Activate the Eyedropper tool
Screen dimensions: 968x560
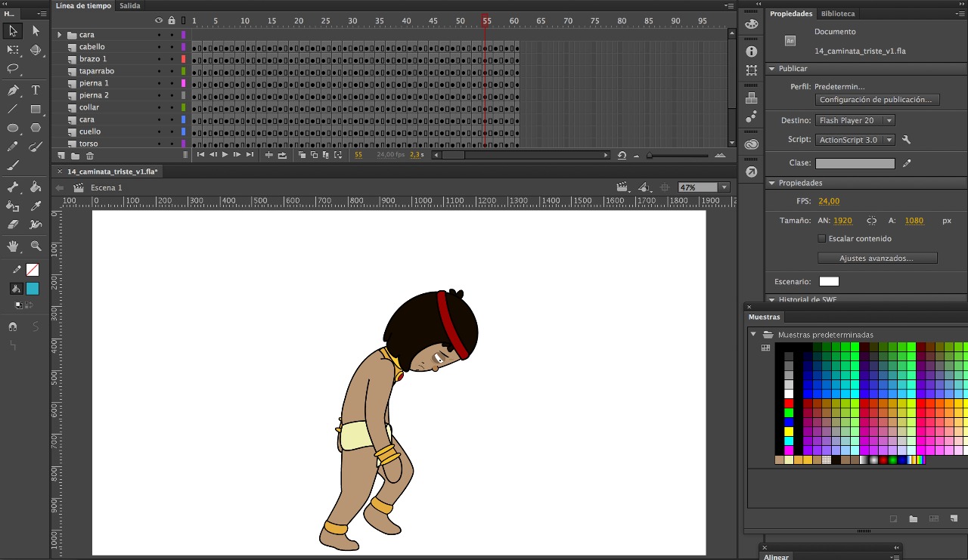[x=36, y=206]
